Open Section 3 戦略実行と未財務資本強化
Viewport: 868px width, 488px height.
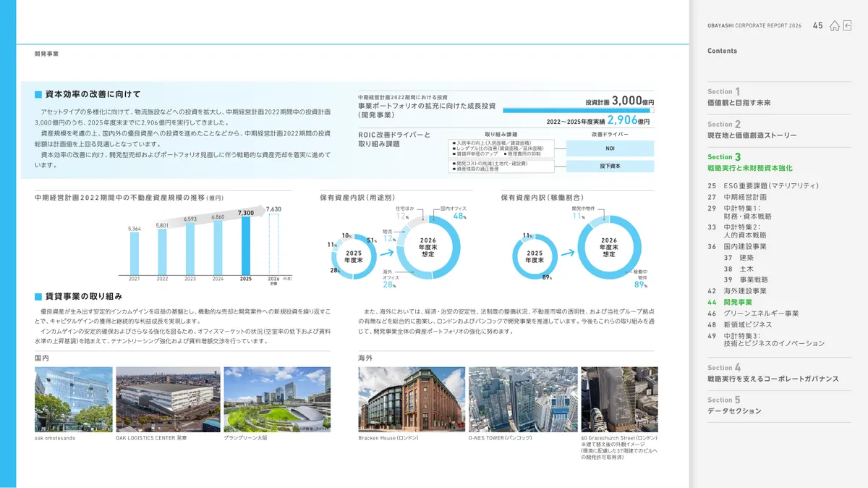pos(750,162)
